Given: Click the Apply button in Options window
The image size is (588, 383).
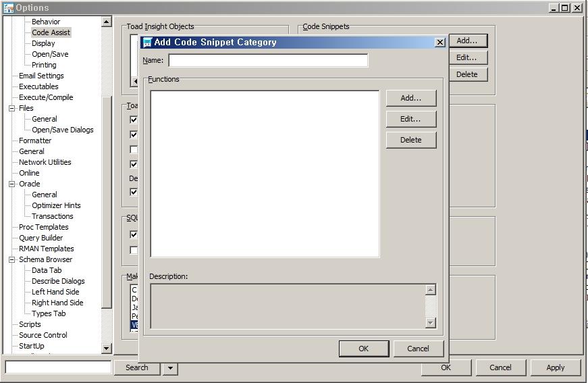Looking at the screenshot, I should (x=555, y=368).
